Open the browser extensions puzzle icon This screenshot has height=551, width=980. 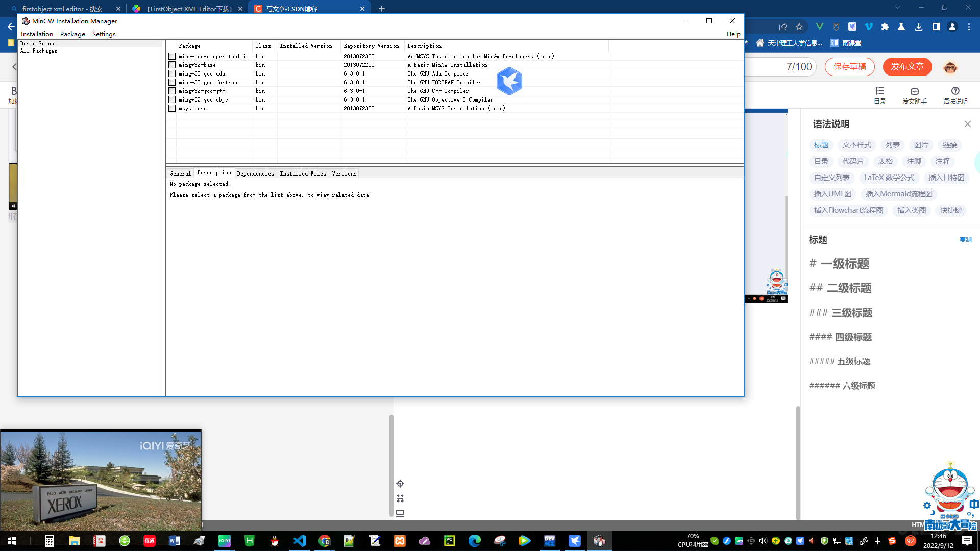coord(885,27)
